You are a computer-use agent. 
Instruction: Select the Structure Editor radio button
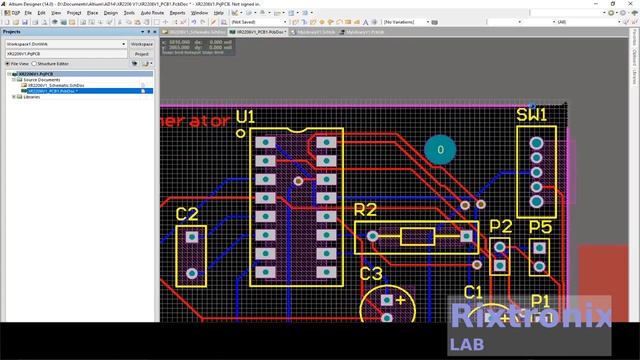(x=34, y=64)
